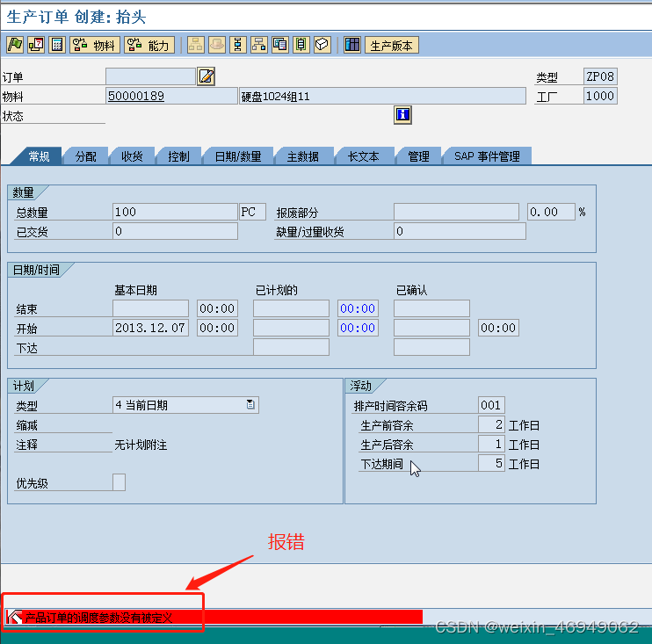The image size is (652, 644).
Task: Click the cost calculator toolbar icon
Action: [x=57, y=45]
